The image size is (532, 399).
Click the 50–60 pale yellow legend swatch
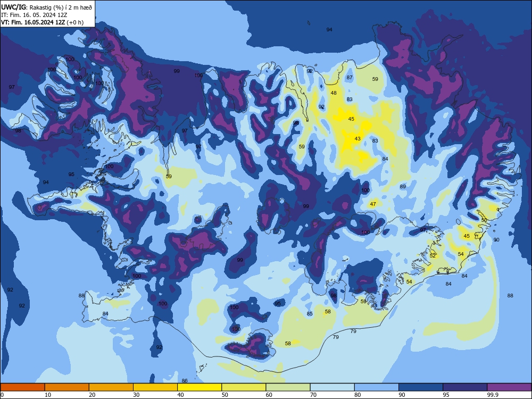tap(244, 387)
